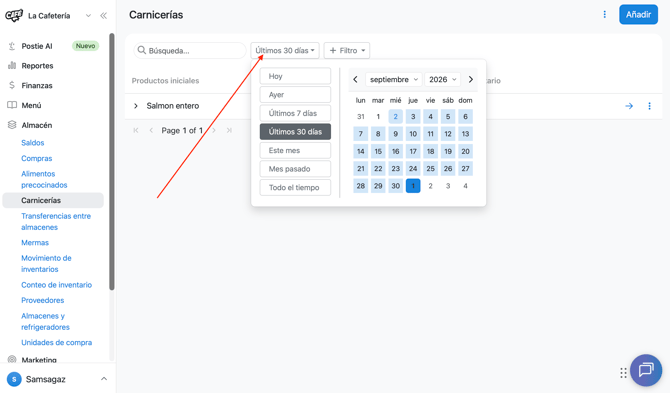
Task: Select Últimos 7 días preset
Action: pos(295,113)
